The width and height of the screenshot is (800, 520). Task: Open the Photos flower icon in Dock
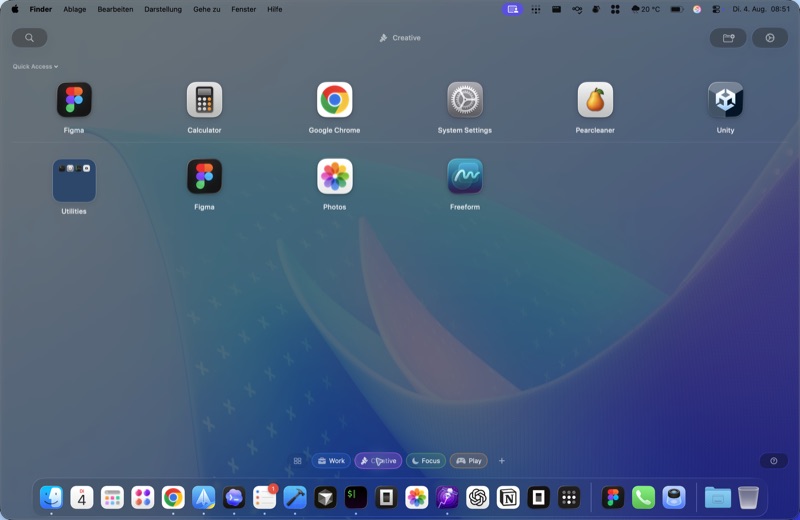click(417, 497)
